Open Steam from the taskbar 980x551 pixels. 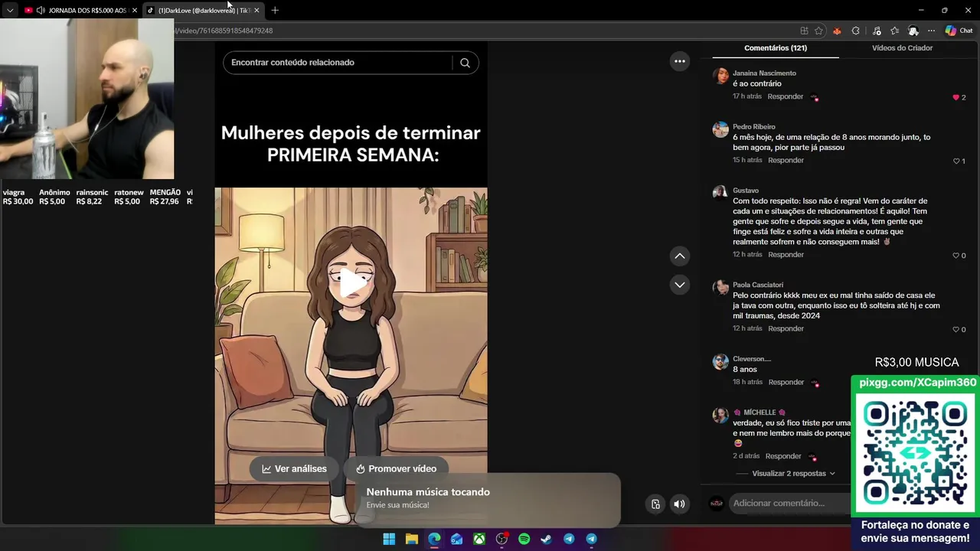point(546,539)
